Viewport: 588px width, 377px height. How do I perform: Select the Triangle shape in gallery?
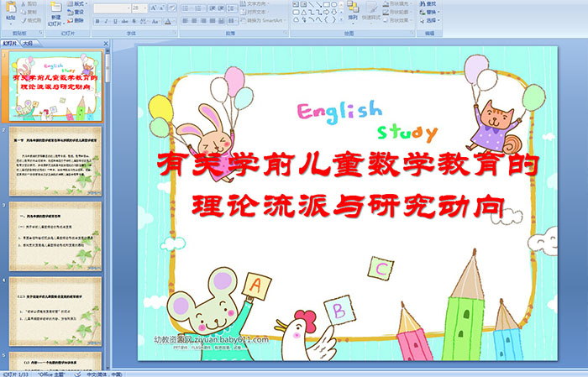pyautogui.click(x=304, y=13)
